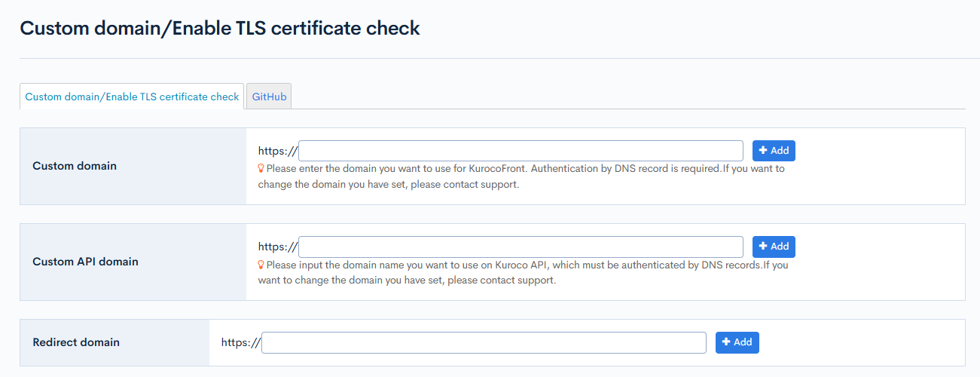The image size is (980, 377).
Task: Click the page heading about TLS certificate check
Action: click(x=220, y=29)
